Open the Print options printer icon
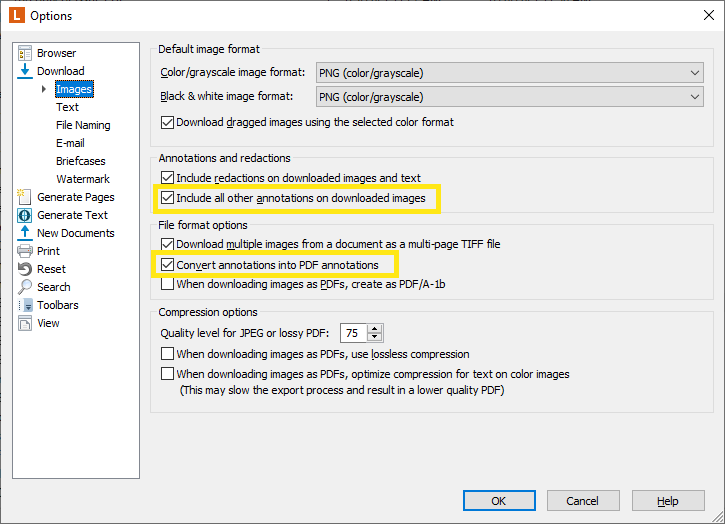Screen dimensions: 725x524 click(x=25, y=251)
